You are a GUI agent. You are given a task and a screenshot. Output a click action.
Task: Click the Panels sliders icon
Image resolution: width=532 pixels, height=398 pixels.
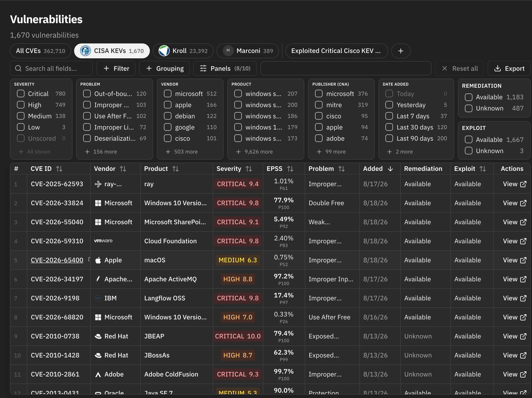203,68
